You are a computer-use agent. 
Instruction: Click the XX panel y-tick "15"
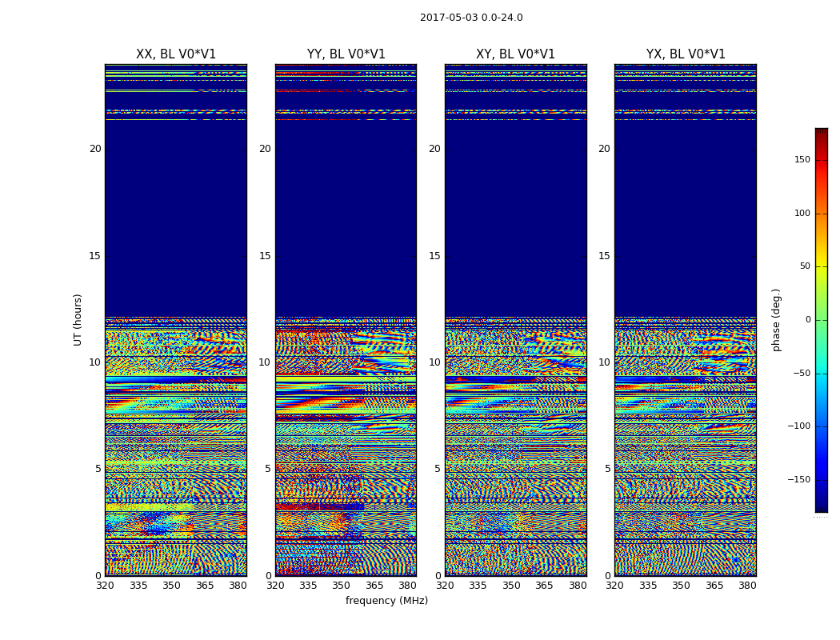pyautogui.click(x=95, y=255)
